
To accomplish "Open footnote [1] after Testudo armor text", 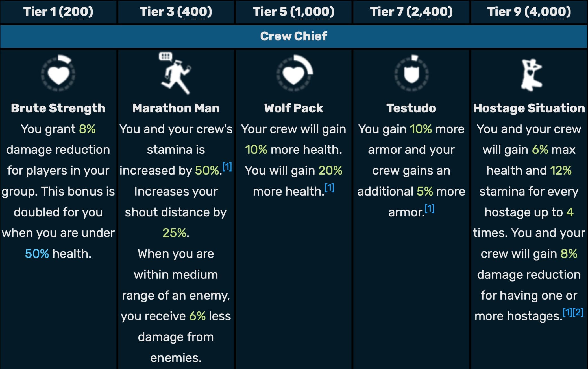I will pyautogui.click(x=429, y=208).
